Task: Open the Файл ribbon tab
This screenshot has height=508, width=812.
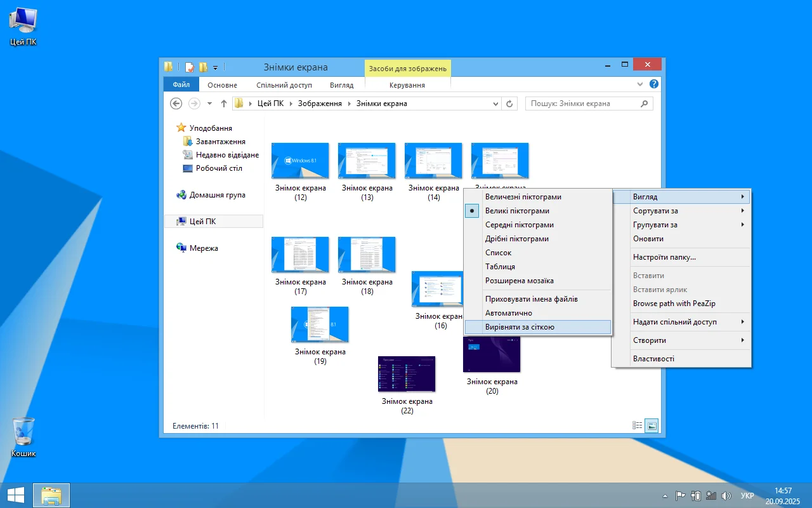Action: [x=181, y=84]
